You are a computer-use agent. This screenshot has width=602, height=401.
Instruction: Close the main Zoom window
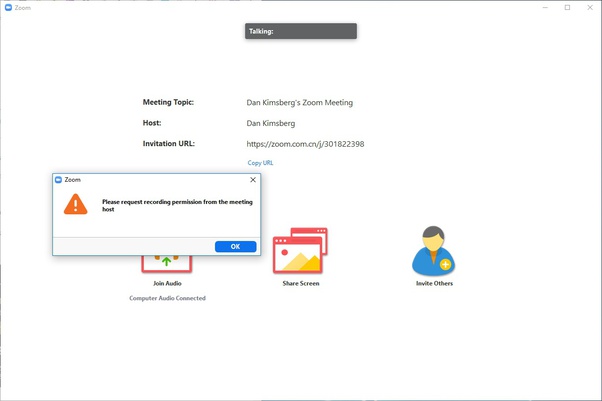[x=590, y=7]
